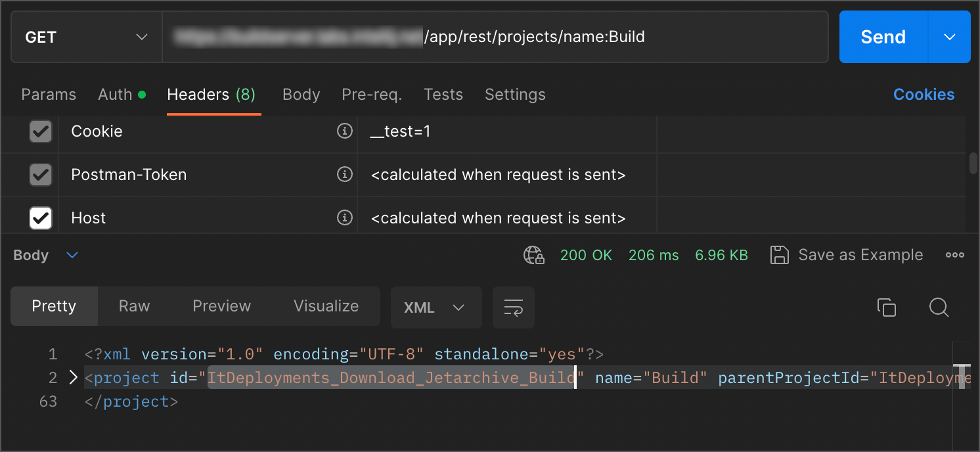Viewport: 980px width, 452px height.
Task: Uncheck the Host header
Action: 40,217
